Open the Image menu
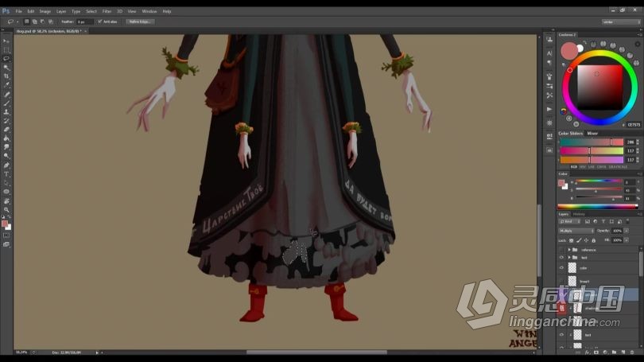 coord(45,11)
